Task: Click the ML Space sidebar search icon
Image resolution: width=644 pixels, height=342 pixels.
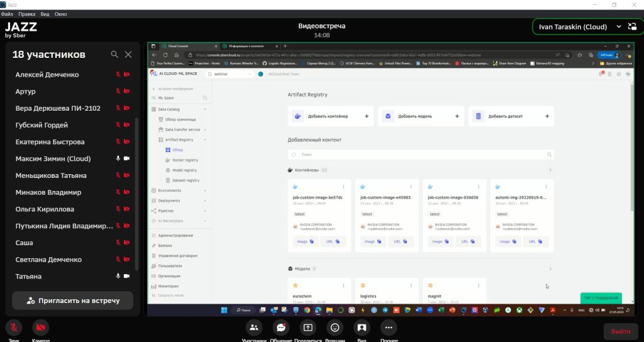Action: pos(204,97)
